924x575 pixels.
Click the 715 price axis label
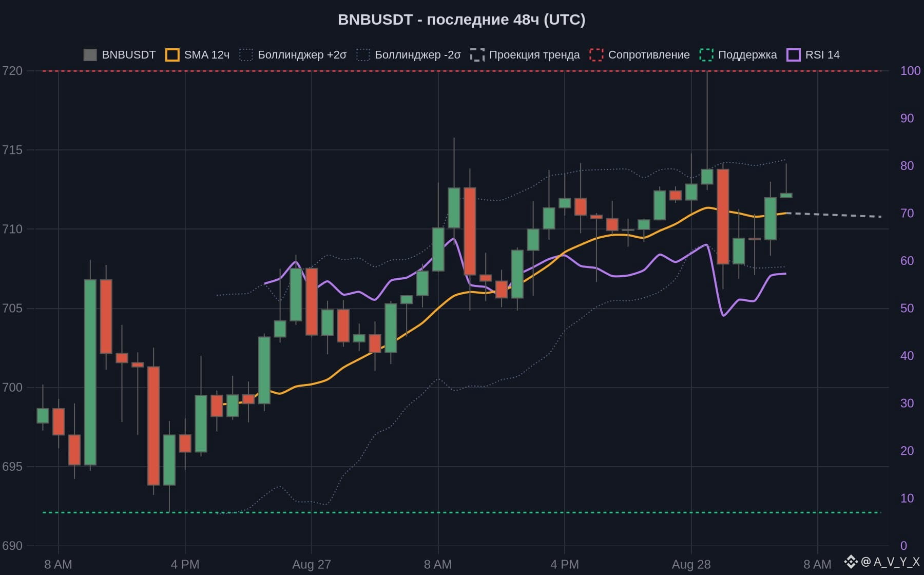[12, 150]
